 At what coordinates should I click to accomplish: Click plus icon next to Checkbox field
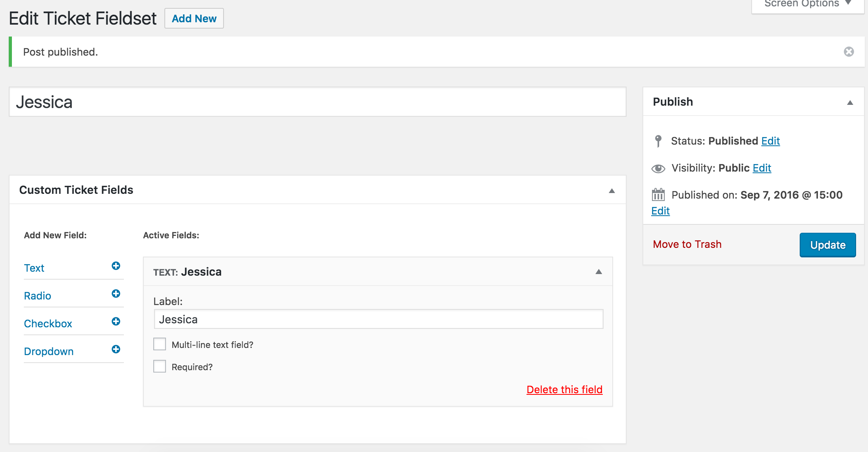pyautogui.click(x=116, y=321)
